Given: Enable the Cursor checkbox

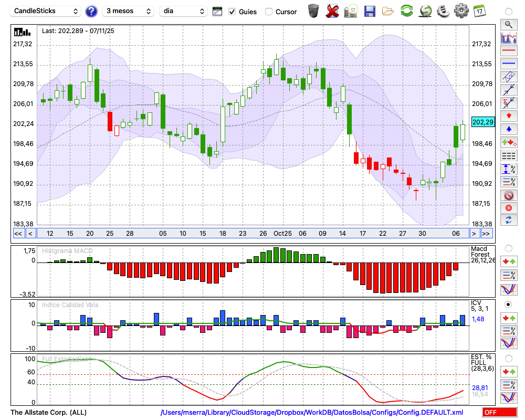Looking at the screenshot, I should 269,12.
